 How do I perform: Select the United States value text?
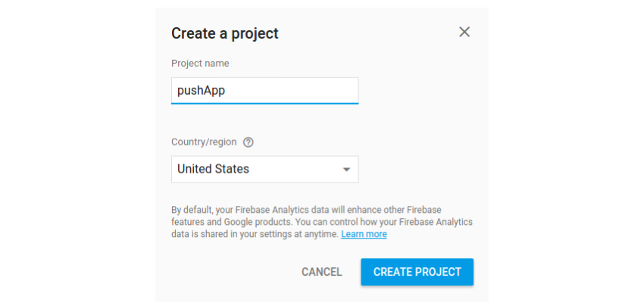[x=213, y=169]
